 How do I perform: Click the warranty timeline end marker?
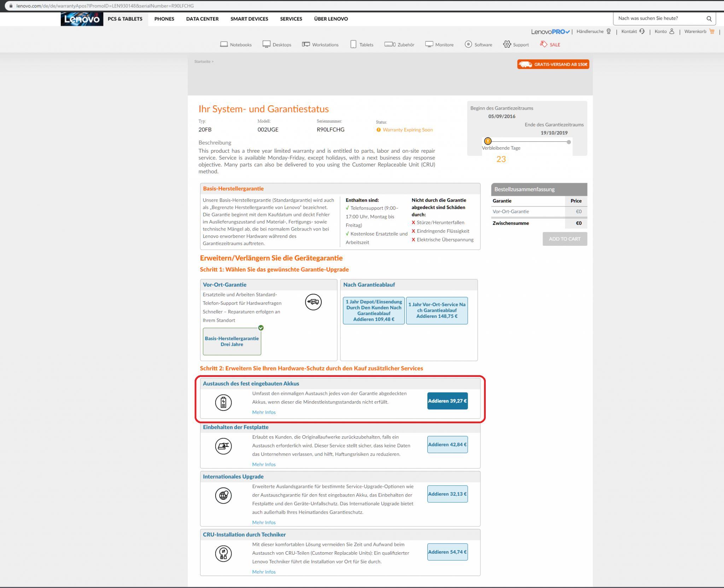click(x=568, y=142)
